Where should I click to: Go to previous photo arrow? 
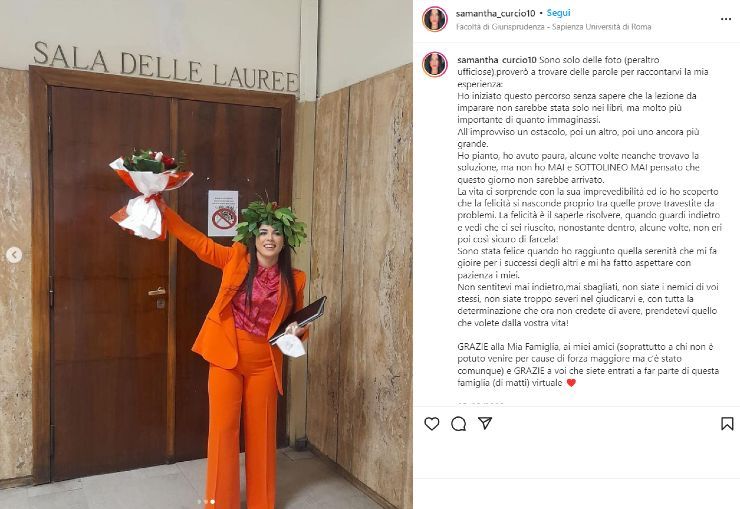(14, 255)
